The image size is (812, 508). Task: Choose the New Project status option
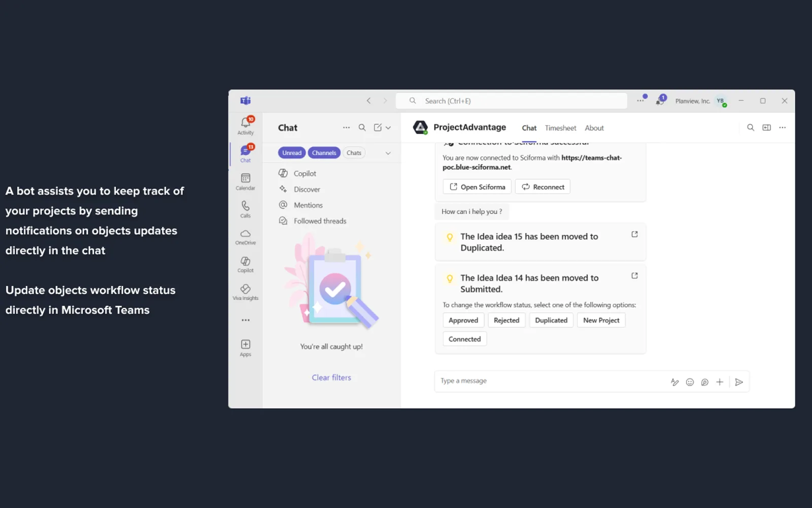point(601,320)
